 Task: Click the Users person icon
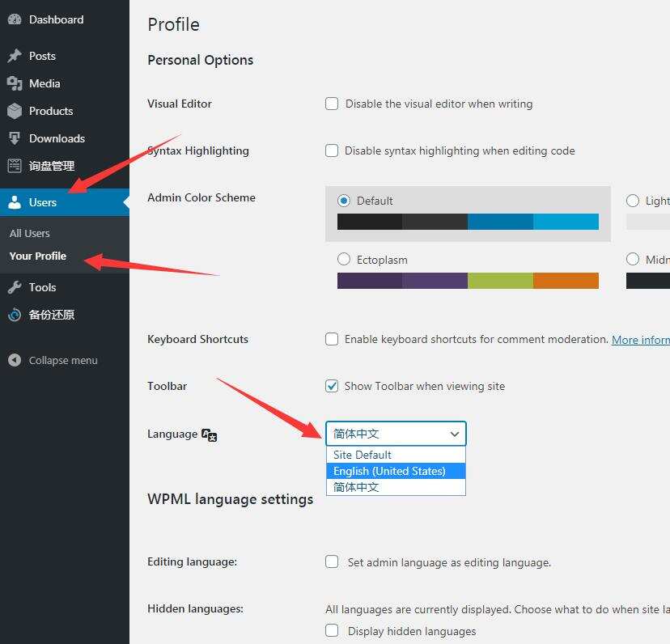pyautogui.click(x=15, y=202)
